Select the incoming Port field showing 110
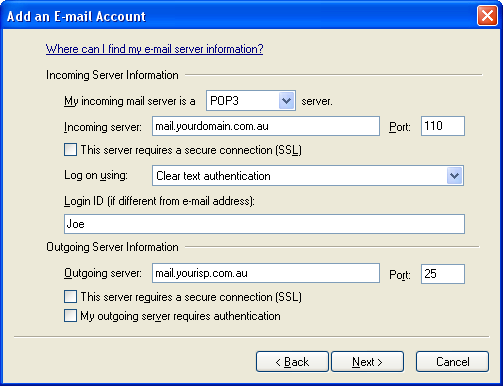This screenshot has width=503, height=386. [x=443, y=126]
